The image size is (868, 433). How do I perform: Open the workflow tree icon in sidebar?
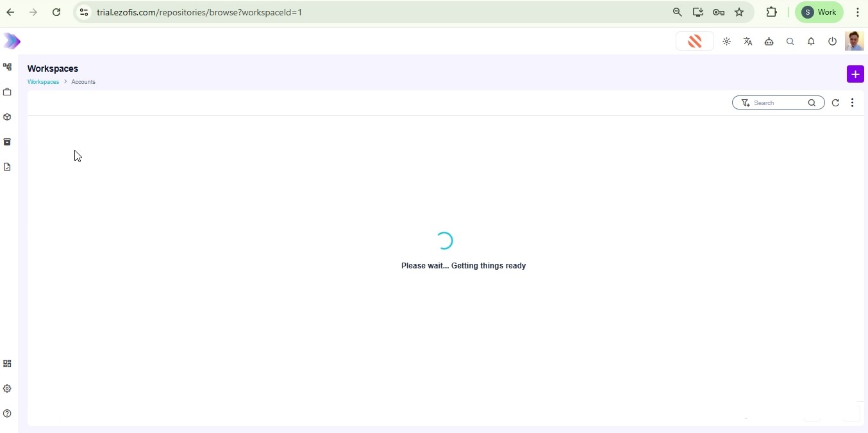click(x=8, y=67)
